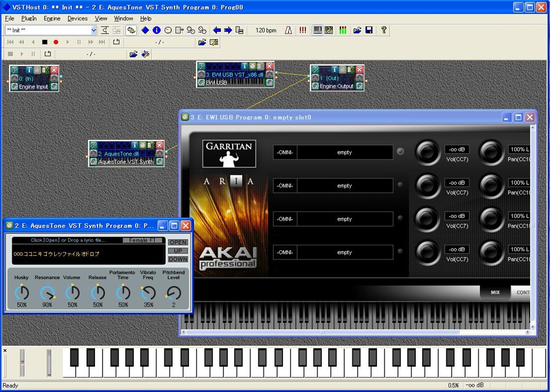Click the red record button in the transport
The image size is (550, 392).
point(56,42)
